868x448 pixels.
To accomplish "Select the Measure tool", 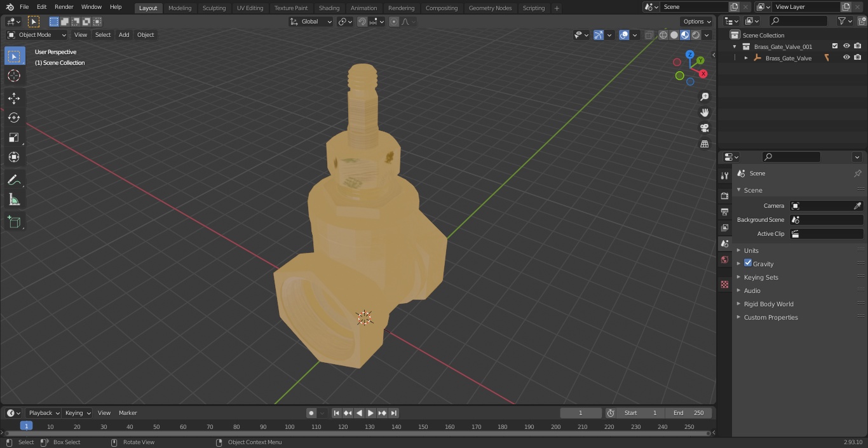I will 14,200.
